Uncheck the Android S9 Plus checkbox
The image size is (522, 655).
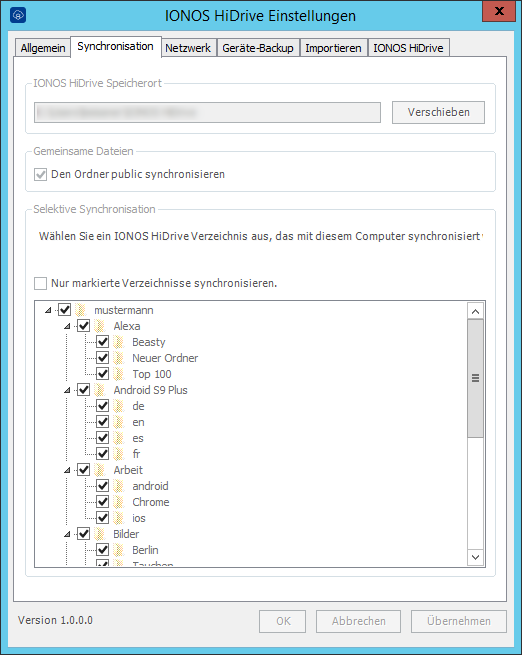[84, 390]
